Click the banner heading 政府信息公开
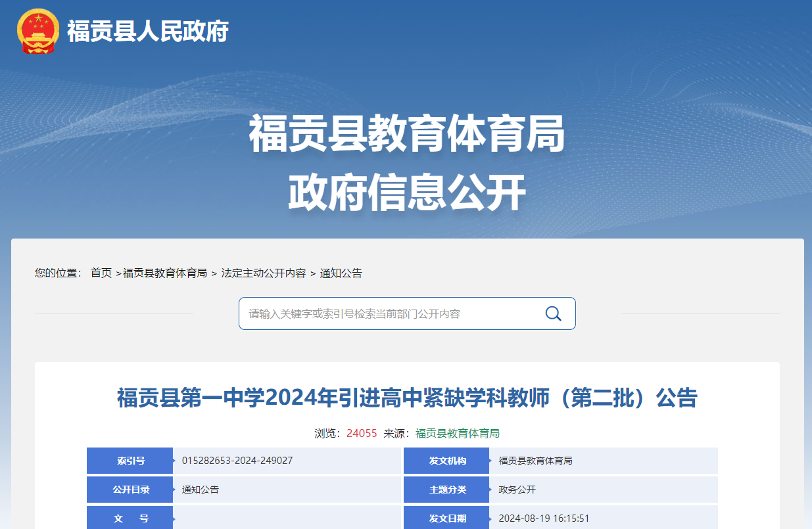Viewport: 812px width, 529px height. (407, 193)
